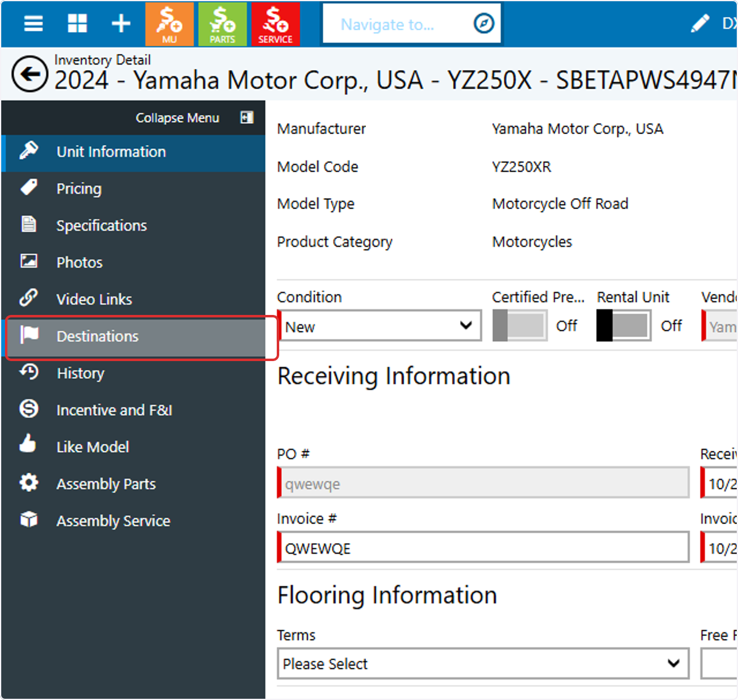
Task: Click the compass icon in Navigate box
Action: pyautogui.click(x=484, y=24)
